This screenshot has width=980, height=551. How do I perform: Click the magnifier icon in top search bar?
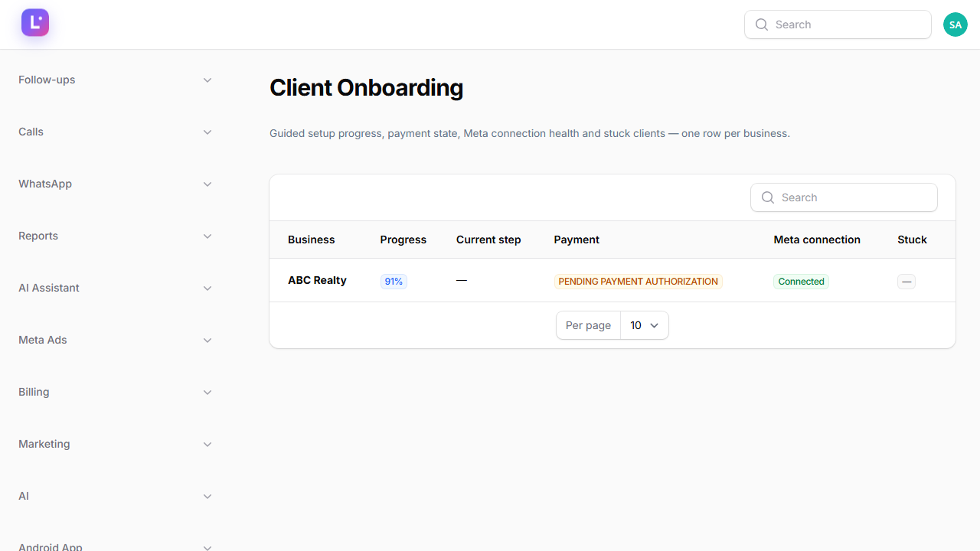pyautogui.click(x=762, y=24)
